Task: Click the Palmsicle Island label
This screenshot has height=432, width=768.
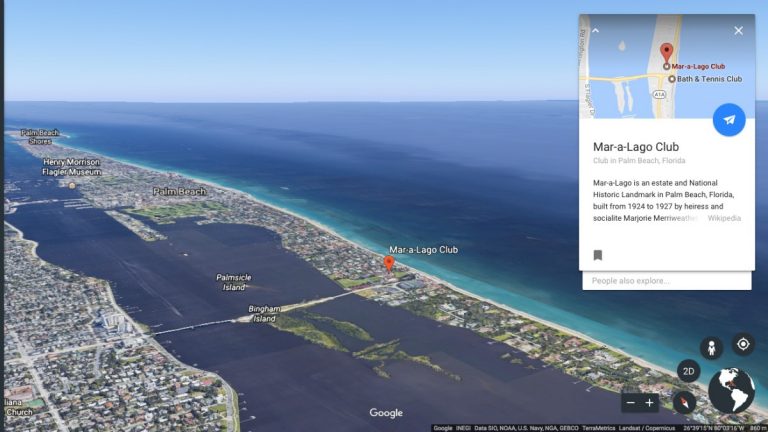Action: (234, 282)
